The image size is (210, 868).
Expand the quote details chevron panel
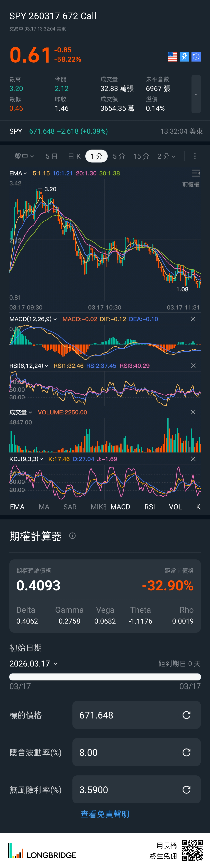pos(196,94)
